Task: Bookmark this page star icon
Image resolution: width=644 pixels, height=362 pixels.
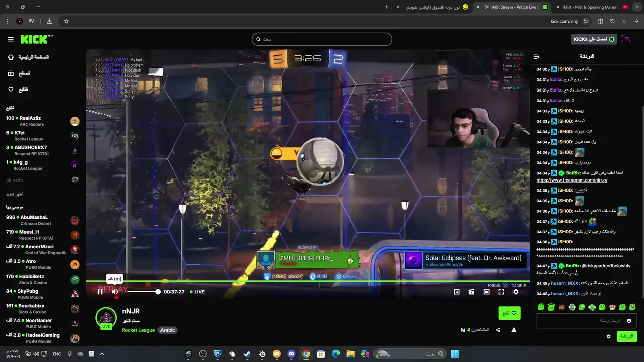Action: point(66,21)
